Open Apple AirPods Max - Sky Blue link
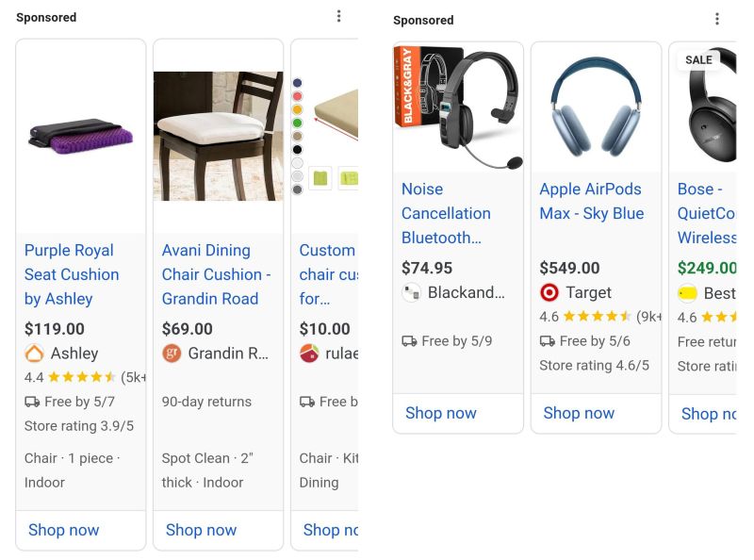Viewport: 754px width, 560px height. 592,201
